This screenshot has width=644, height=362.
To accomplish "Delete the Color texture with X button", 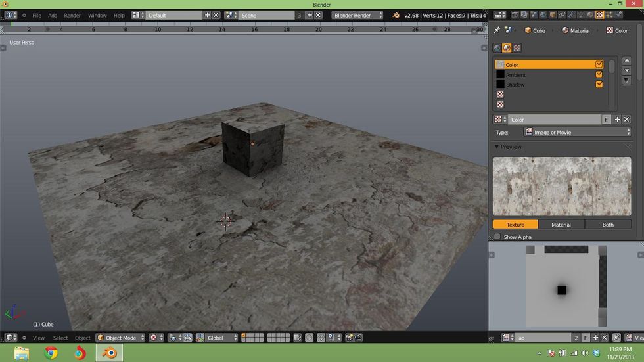I will (627, 120).
